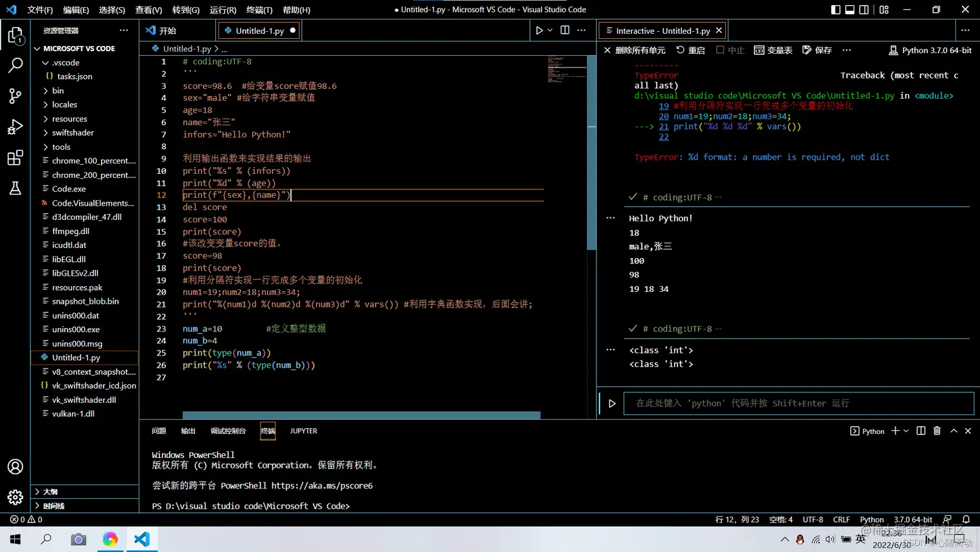Open the Search view in activity bar
This screenshot has height=552, width=980.
point(15,65)
